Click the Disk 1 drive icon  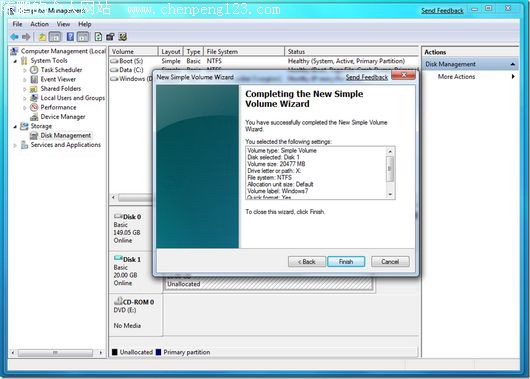(x=118, y=259)
